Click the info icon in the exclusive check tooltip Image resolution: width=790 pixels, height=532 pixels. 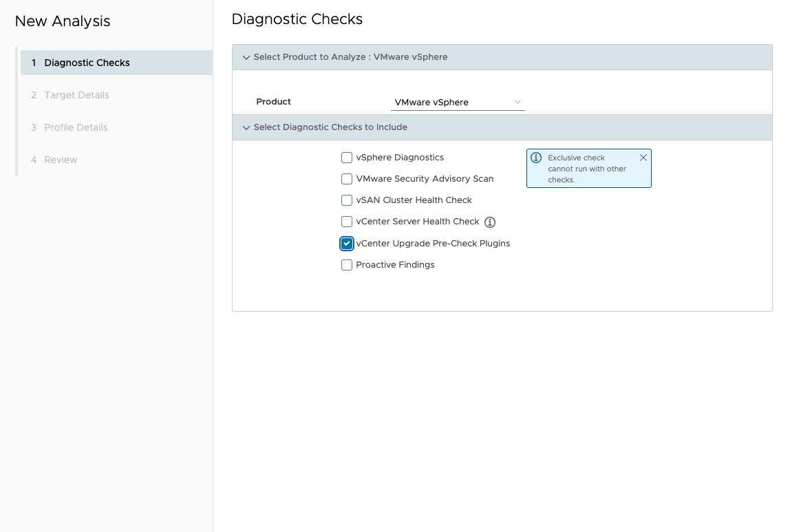(536, 158)
